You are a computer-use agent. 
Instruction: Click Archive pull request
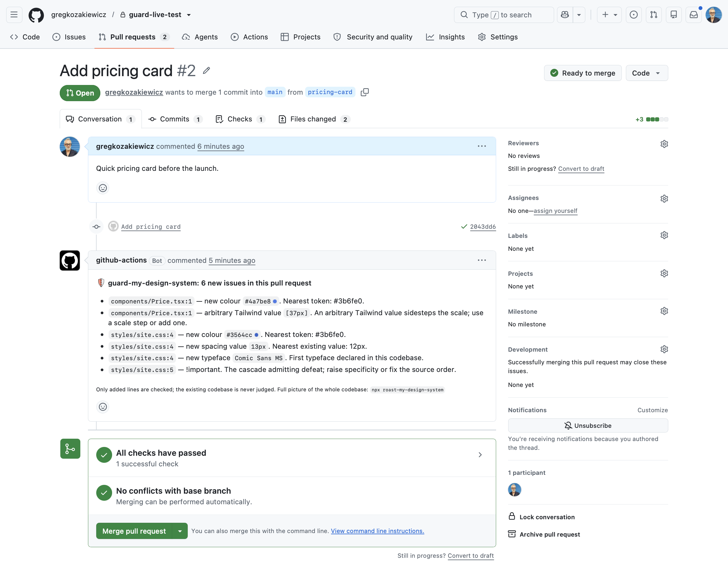tap(544, 534)
